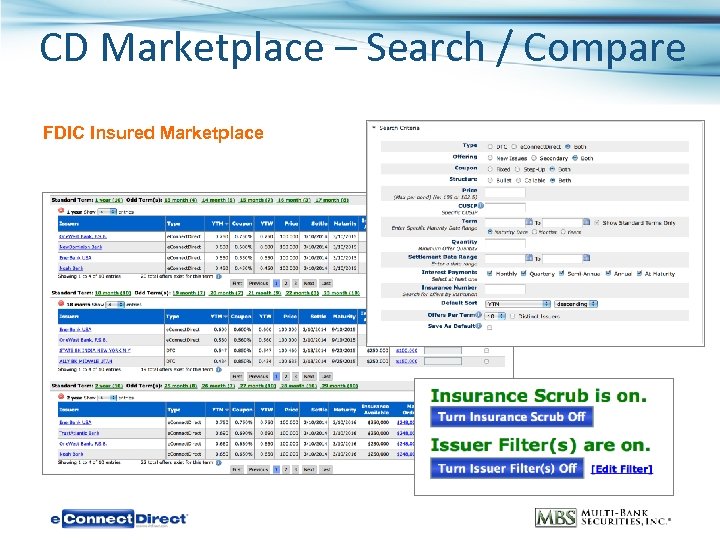
Task: Select Type eConnectDirect radio button
Action: tap(514, 146)
